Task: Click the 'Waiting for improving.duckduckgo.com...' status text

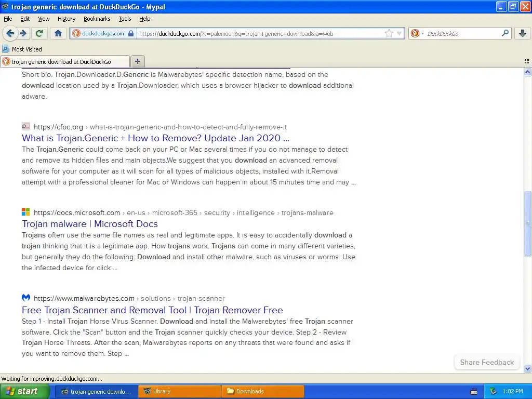Action: [52, 379]
